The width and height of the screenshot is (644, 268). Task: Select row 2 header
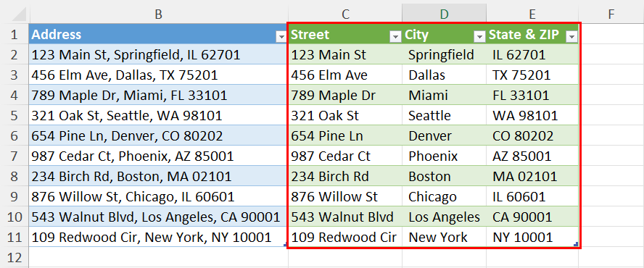click(15, 54)
